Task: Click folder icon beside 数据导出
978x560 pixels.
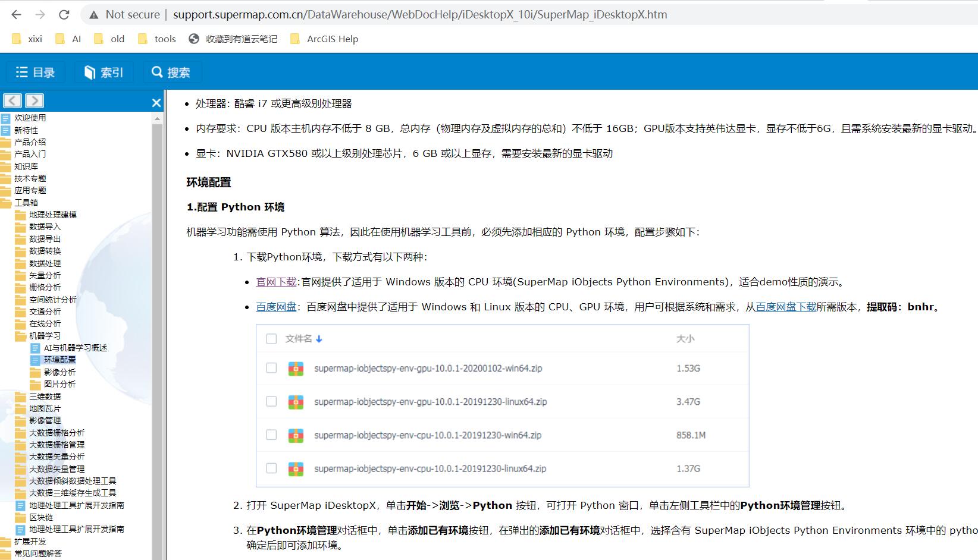Action: (21, 239)
